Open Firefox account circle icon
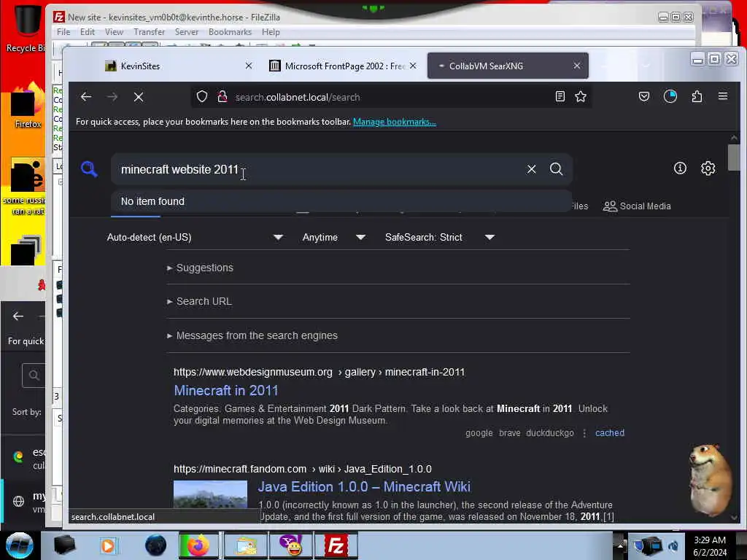The width and height of the screenshot is (747, 560). click(670, 97)
